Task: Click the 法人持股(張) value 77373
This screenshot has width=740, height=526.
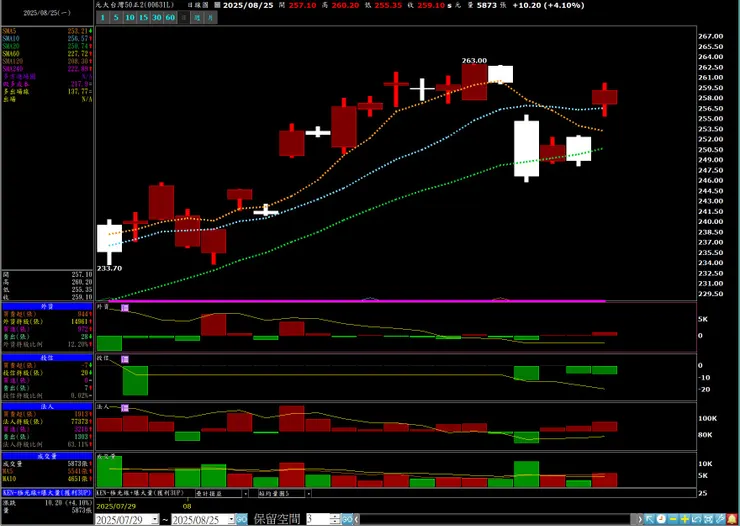Action: point(80,421)
